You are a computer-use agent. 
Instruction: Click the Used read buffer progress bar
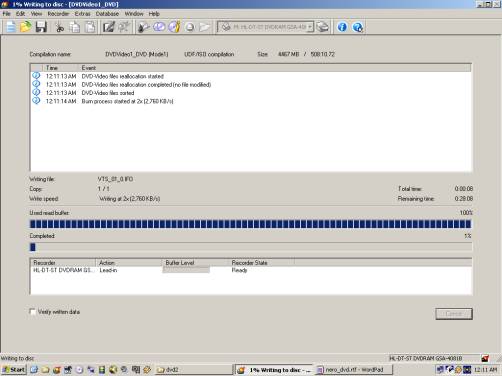(250, 224)
